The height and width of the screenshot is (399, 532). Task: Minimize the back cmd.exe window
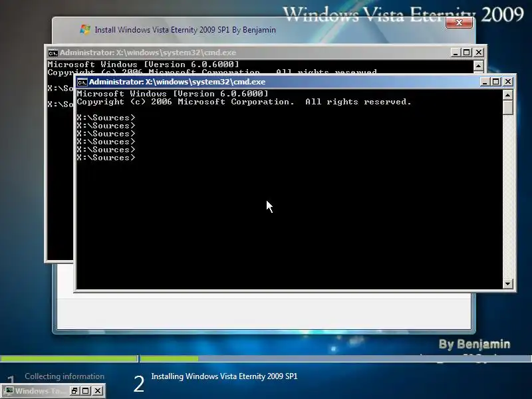pyautogui.click(x=456, y=53)
